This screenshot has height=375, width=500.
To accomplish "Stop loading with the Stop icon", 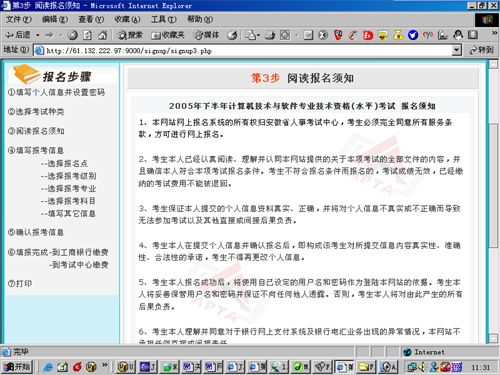I will click(72, 35).
